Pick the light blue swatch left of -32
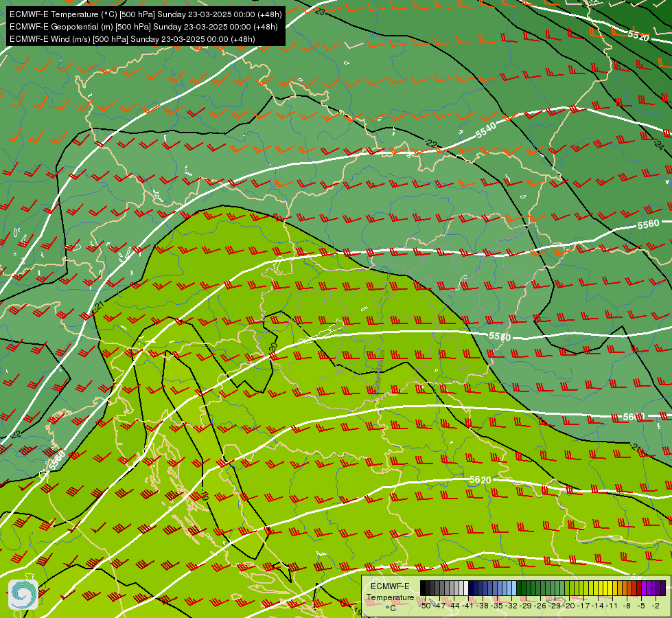672x618 pixels. click(x=509, y=588)
